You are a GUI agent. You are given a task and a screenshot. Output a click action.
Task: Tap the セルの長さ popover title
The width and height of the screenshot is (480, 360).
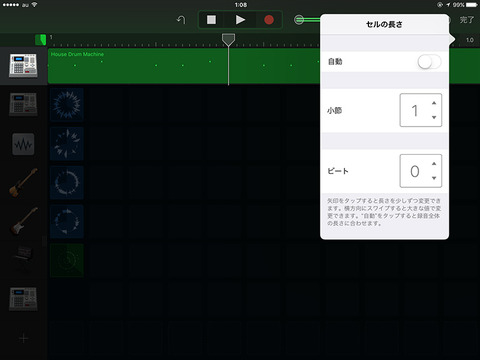[x=384, y=24]
